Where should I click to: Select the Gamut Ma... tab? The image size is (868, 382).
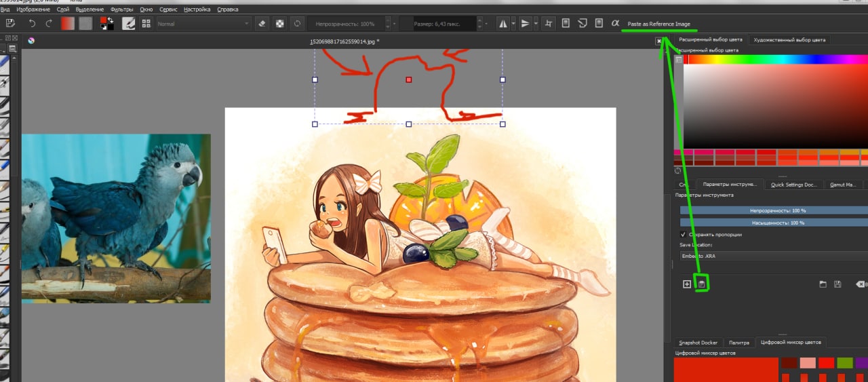pos(843,185)
